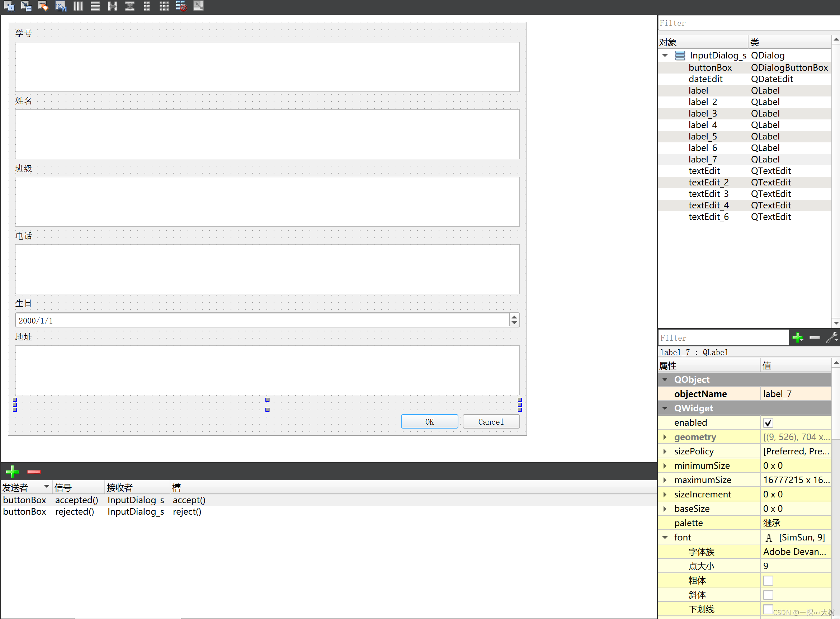The height and width of the screenshot is (619, 840).
Task: Increase the date with dateEdit up arrow
Action: 514,317
